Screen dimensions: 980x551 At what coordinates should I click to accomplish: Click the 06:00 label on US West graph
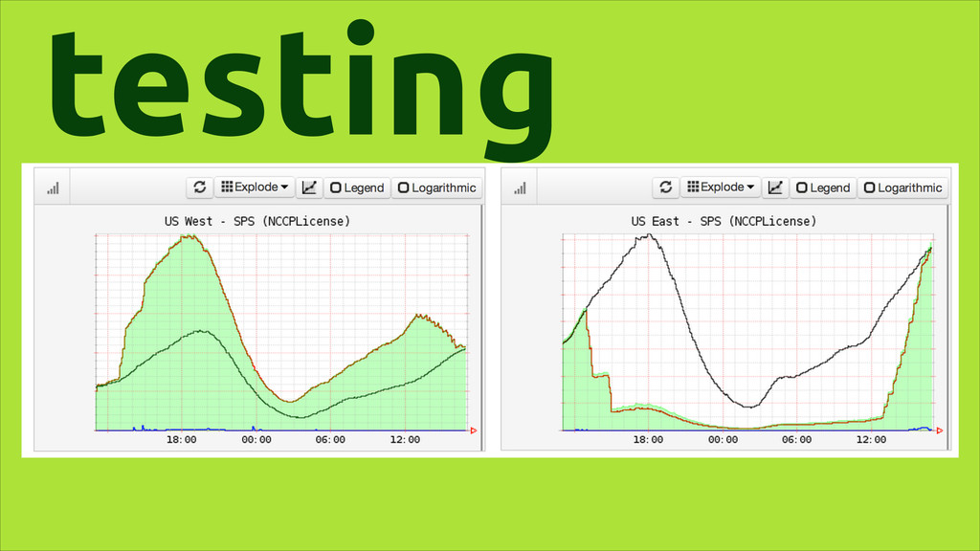[330, 440]
